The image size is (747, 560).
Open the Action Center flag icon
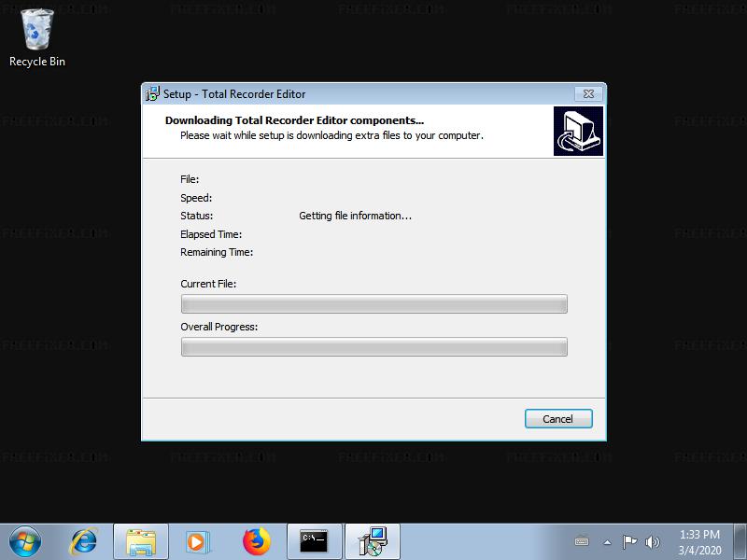pyautogui.click(x=630, y=542)
